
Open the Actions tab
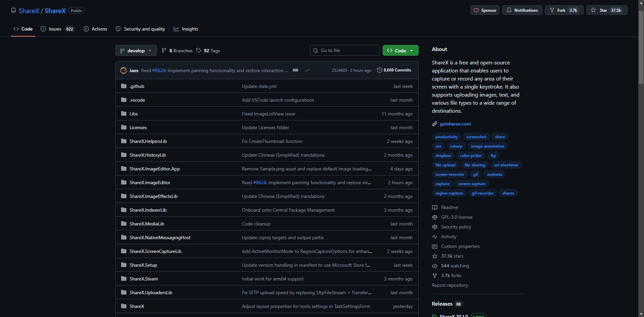[96, 29]
